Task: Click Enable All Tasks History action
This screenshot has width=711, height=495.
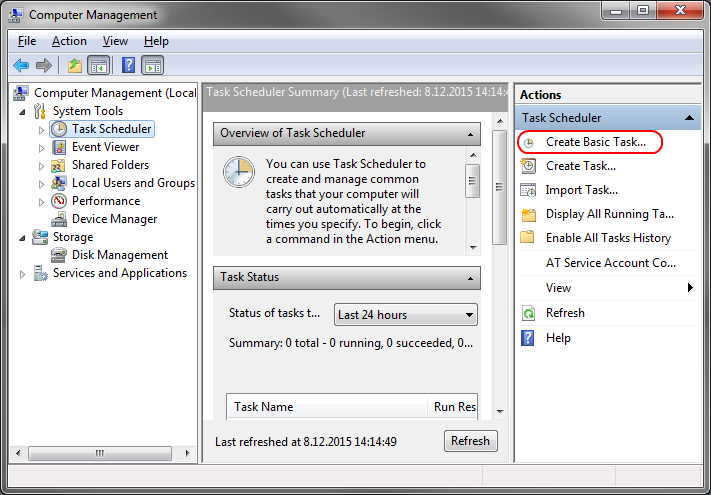Action: (x=608, y=238)
